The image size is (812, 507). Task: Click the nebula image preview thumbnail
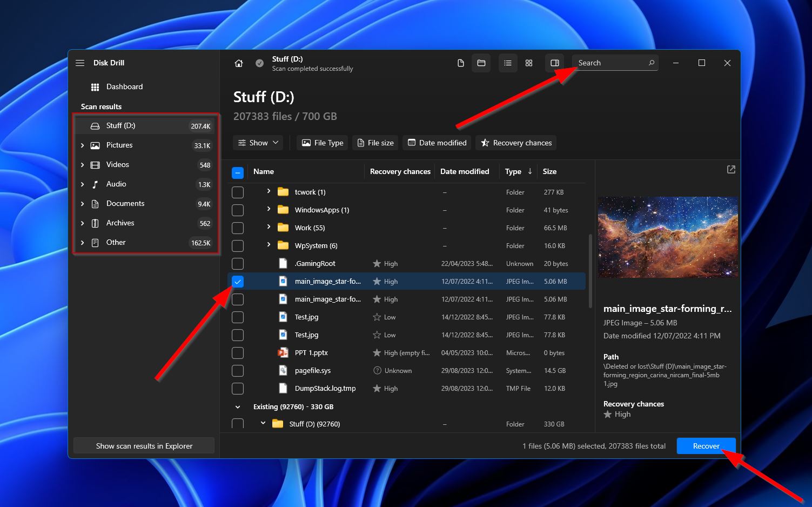668,237
